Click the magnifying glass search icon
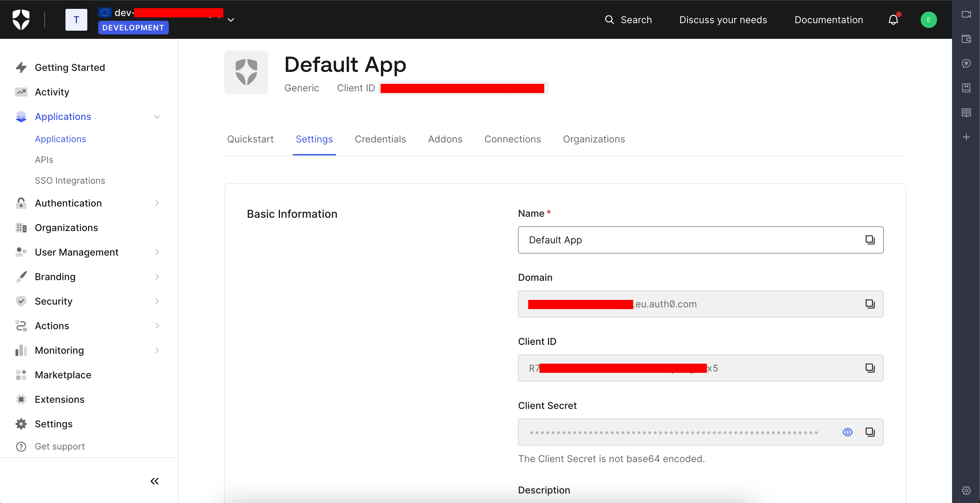This screenshot has height=503, width=980. [x=609, y=20]
